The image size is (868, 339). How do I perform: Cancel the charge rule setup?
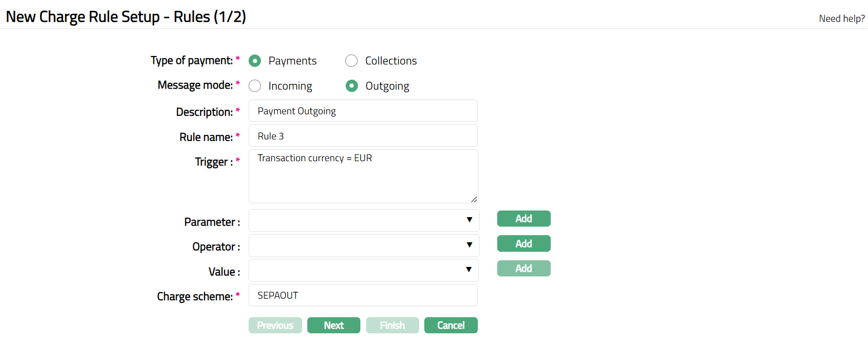450,325
